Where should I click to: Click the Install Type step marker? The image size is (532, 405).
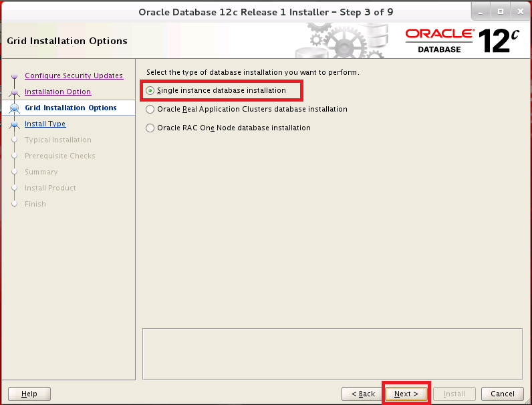coord(14,124)
